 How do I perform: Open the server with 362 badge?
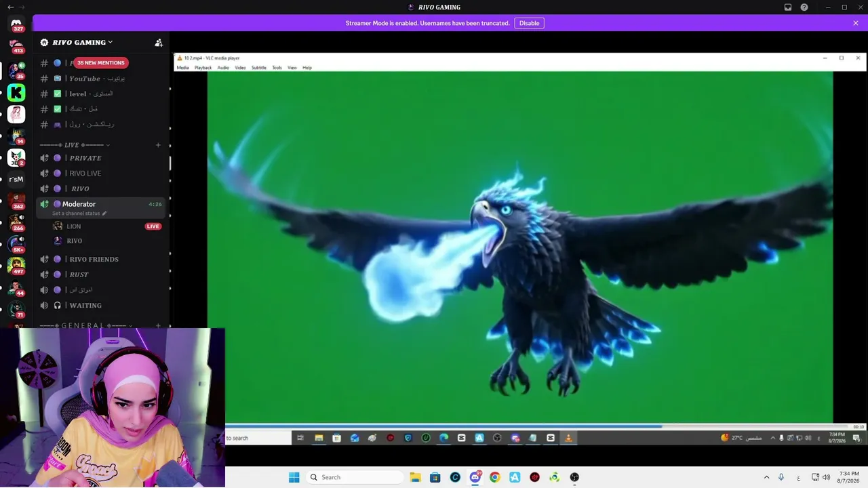click(x=16, y=201)
